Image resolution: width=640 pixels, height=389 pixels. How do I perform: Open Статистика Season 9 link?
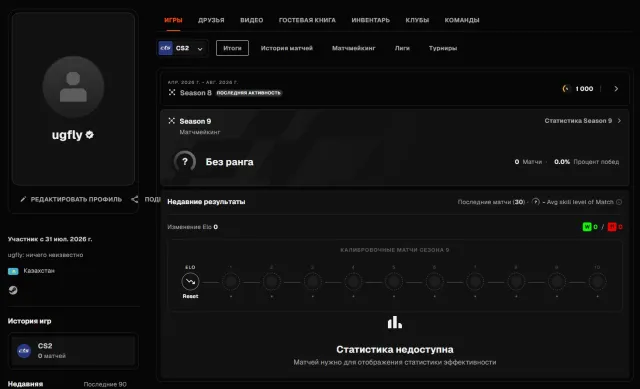[x=582, y=121]
